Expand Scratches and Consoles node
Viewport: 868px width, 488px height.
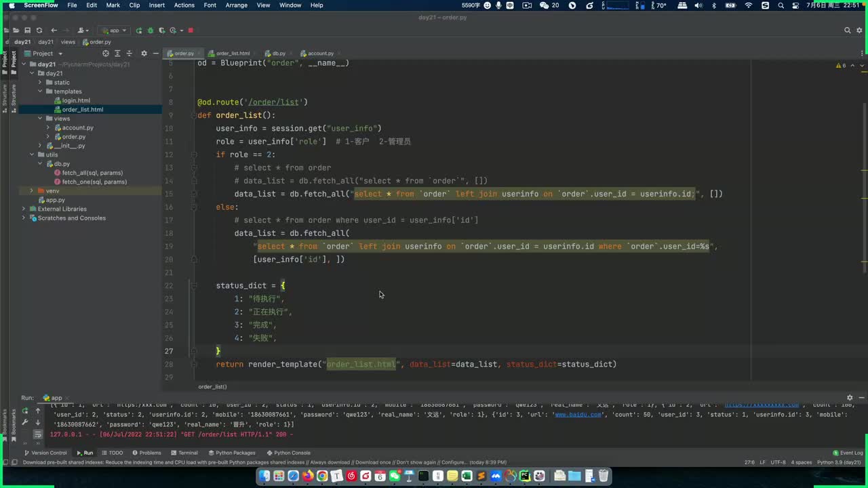click(24, 218)
